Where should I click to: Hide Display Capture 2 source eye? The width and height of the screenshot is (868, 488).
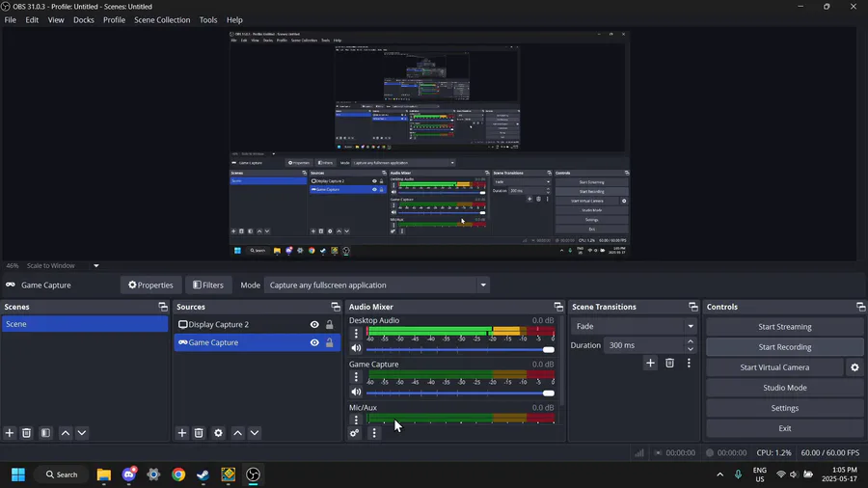[x=314, y=325]
